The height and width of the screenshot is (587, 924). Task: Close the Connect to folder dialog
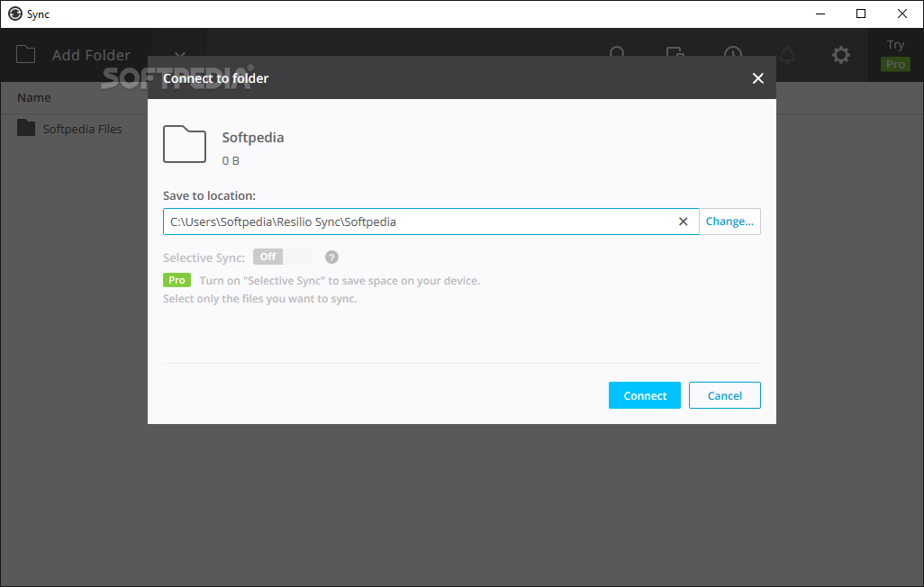pyautogui.click(x=757, y=78)
